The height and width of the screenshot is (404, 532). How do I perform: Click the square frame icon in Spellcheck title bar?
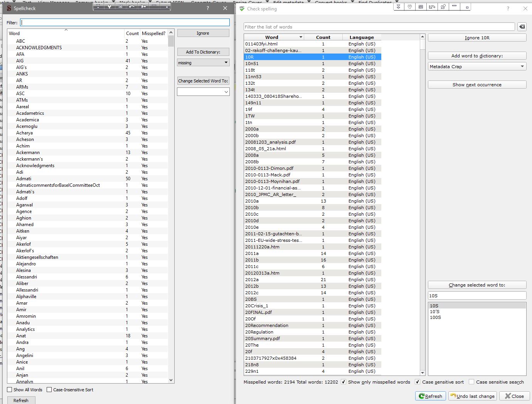pos(121,7)
